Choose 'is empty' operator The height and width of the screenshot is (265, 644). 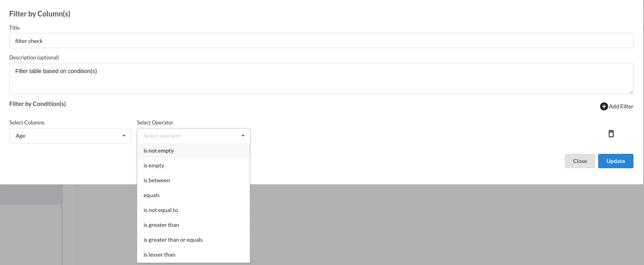coord(193,165)
